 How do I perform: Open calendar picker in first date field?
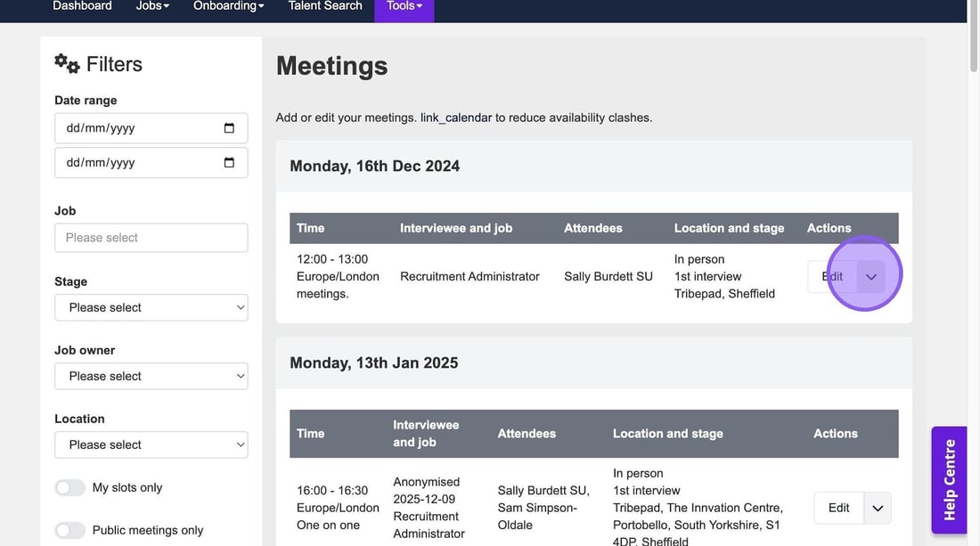point(229,128)
